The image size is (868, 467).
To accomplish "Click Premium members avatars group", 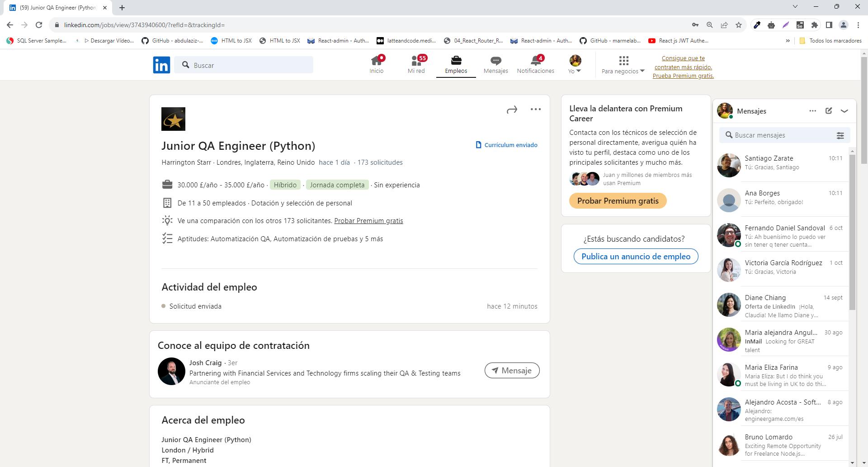I will coord(584,179).
